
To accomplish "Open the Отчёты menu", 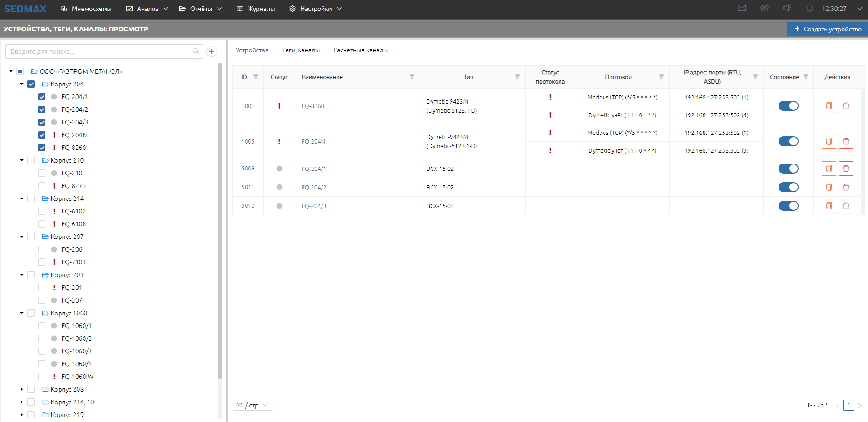I will tap(201, 9).
